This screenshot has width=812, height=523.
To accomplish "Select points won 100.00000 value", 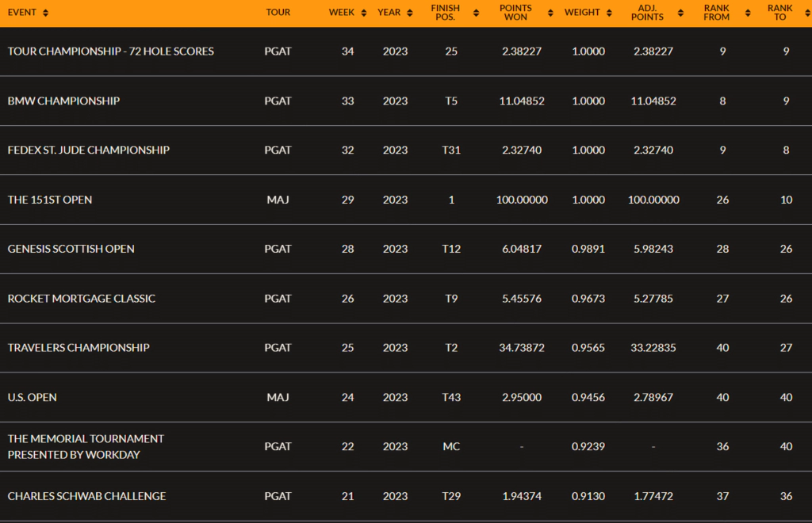I will tap(522, 200).
